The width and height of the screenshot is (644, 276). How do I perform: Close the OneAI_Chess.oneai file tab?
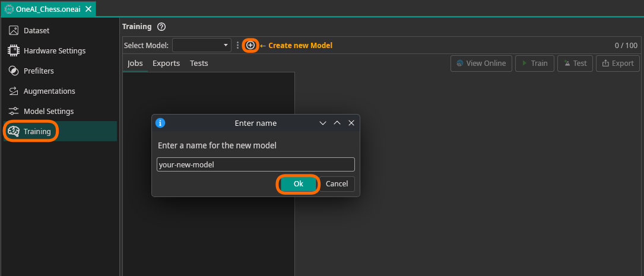(x=88, y=9)
